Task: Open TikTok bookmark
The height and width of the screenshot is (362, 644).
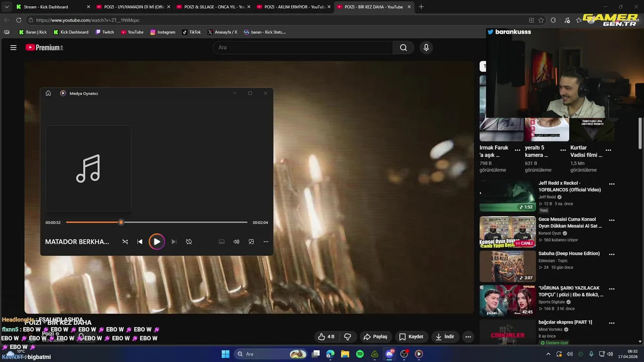Action: click(191, 32)
